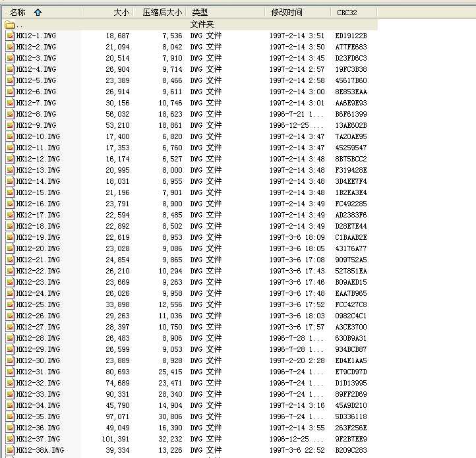Click the HK12-31.DWG file icon
This screenshot has height=458, width=476.
tap(10, 372)
